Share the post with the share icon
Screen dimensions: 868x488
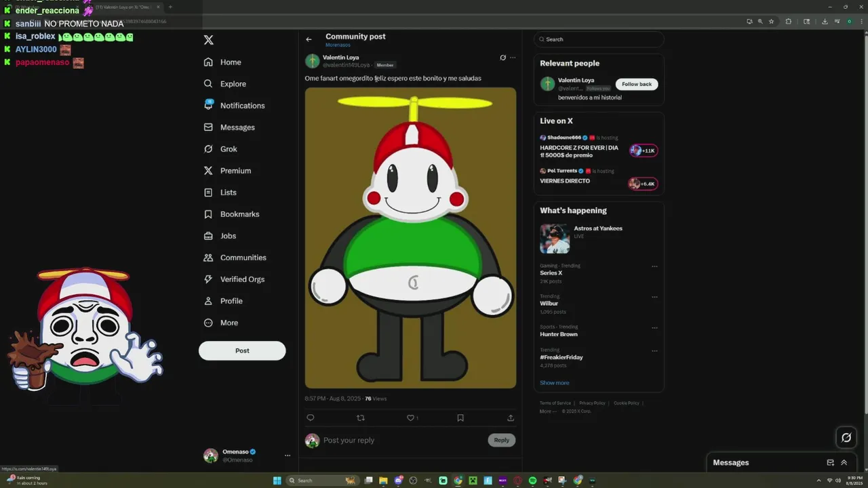click(x=511, y=418)
